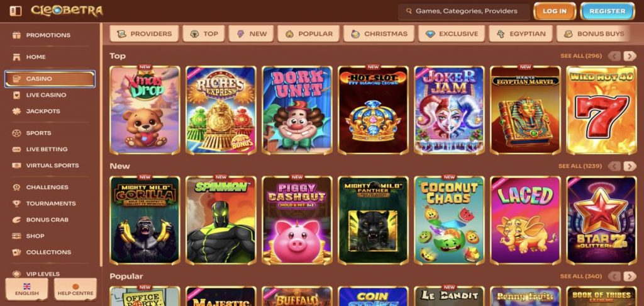Open the Shop sidebar icon
This screenshot has height=306, width=644.
point(16,235)
